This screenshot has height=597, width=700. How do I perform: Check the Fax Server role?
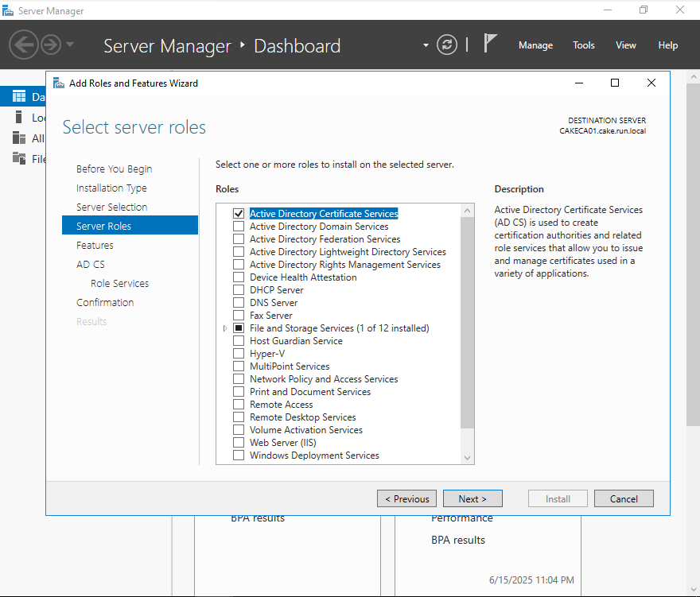click(x=239, y=316)
